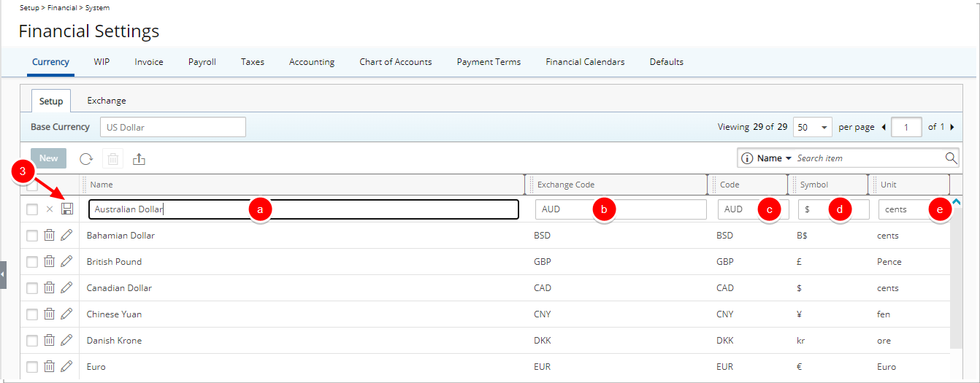Click the Unit field containing cents

coord(914,209)
